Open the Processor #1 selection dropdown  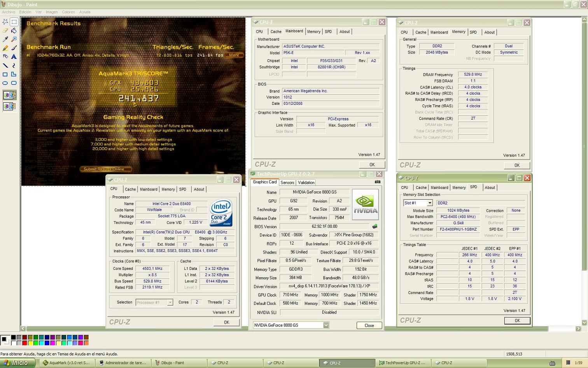[x=170, y=303]
